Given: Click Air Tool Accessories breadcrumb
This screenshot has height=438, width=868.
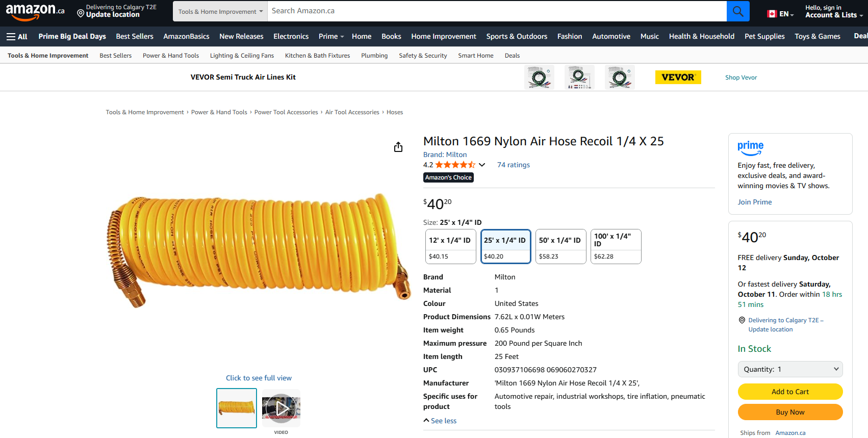Looking at the screenshot, I should coord(352,112).
